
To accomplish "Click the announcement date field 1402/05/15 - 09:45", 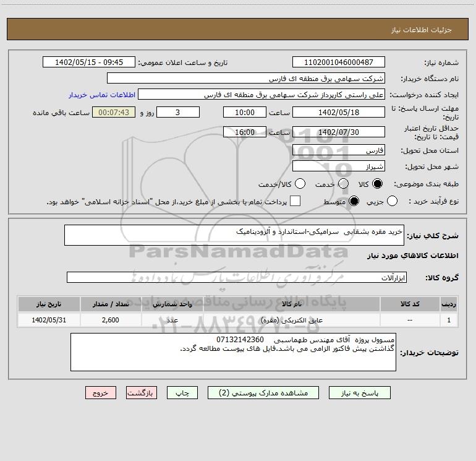I will click(x=89, y=62).
